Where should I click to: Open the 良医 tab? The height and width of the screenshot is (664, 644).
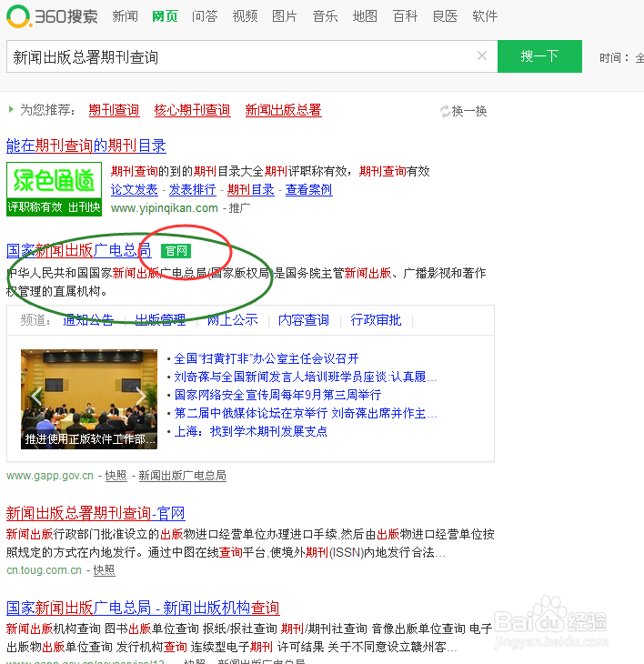[x=445, y=16]
